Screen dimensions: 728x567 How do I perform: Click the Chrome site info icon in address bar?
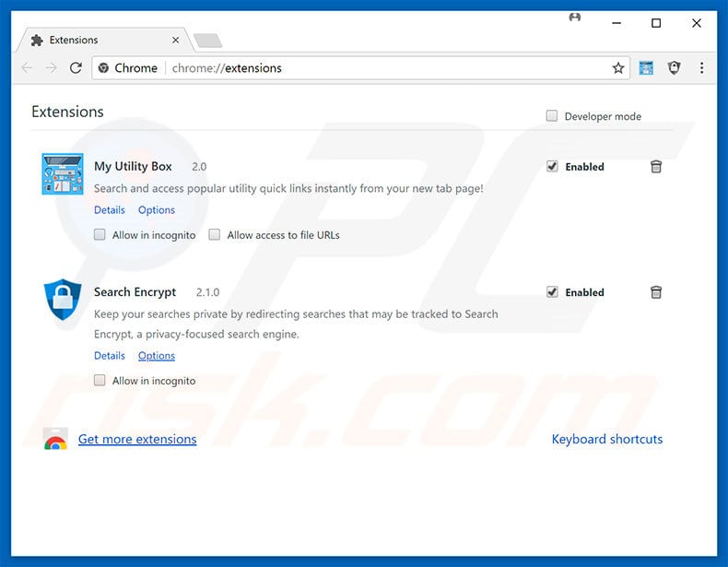point(103,68)
